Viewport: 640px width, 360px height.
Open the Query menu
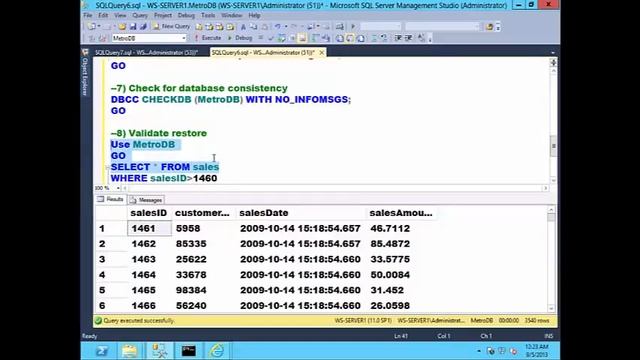coord(140,16)
